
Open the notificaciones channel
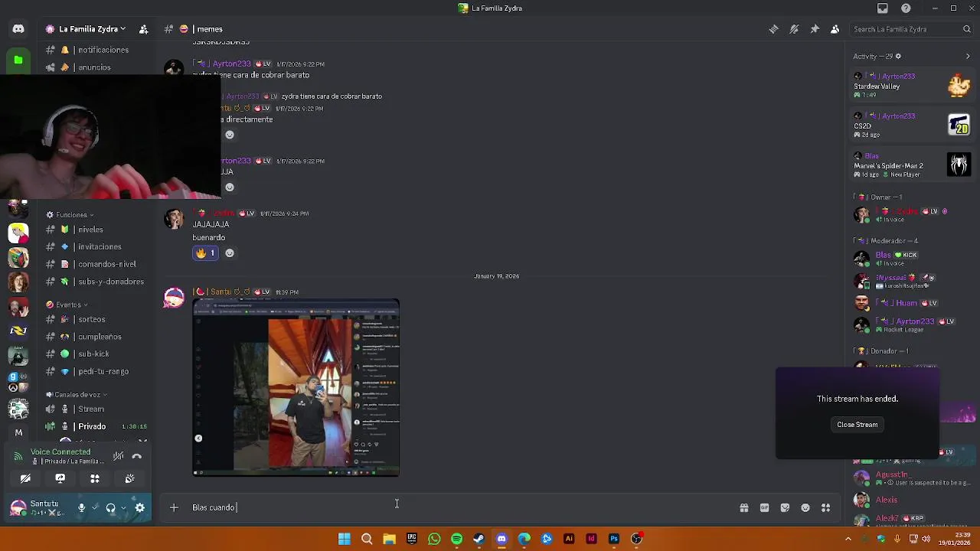[96, 50]
